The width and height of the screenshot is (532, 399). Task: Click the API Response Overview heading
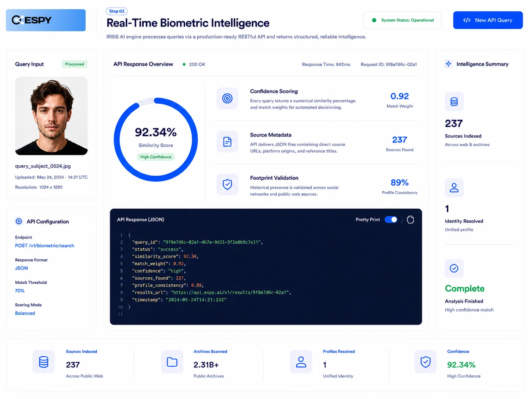[x=143, y=64]
